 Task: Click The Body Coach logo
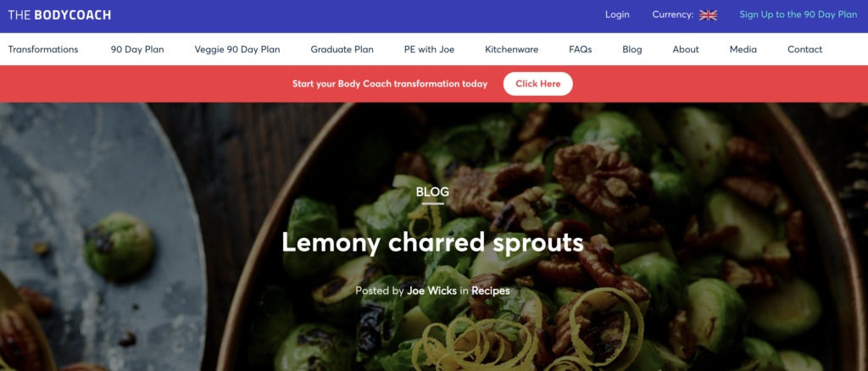tap(59, 15)
